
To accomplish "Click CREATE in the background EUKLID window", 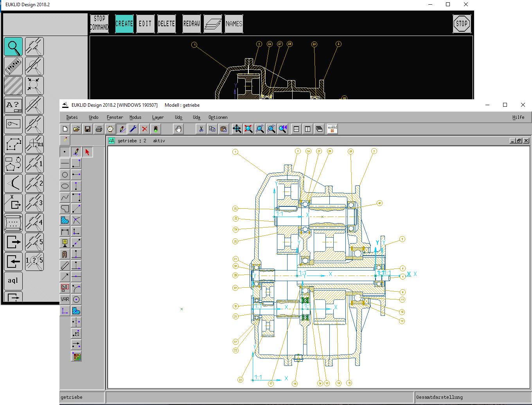I will pyautogui.click(x=124, y=24).
